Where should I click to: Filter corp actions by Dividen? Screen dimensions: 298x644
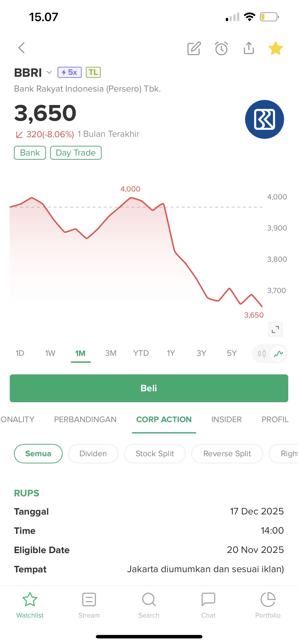[93, 453]
